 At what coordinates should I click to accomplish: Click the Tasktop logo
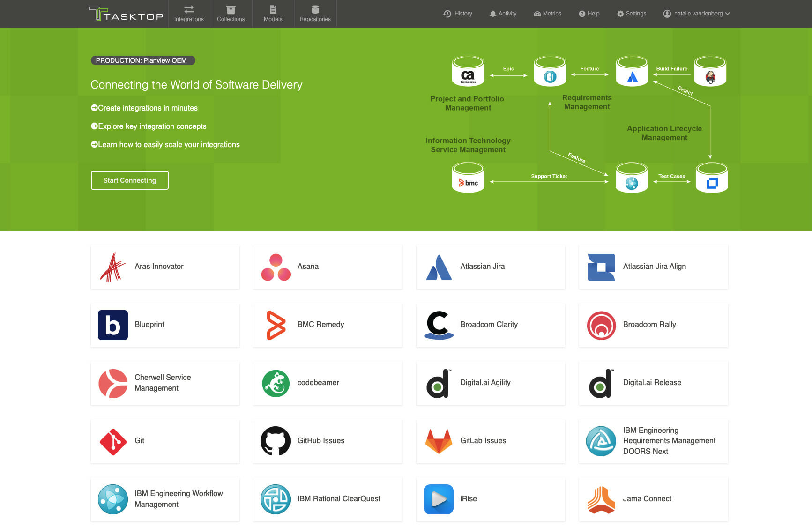126,14
